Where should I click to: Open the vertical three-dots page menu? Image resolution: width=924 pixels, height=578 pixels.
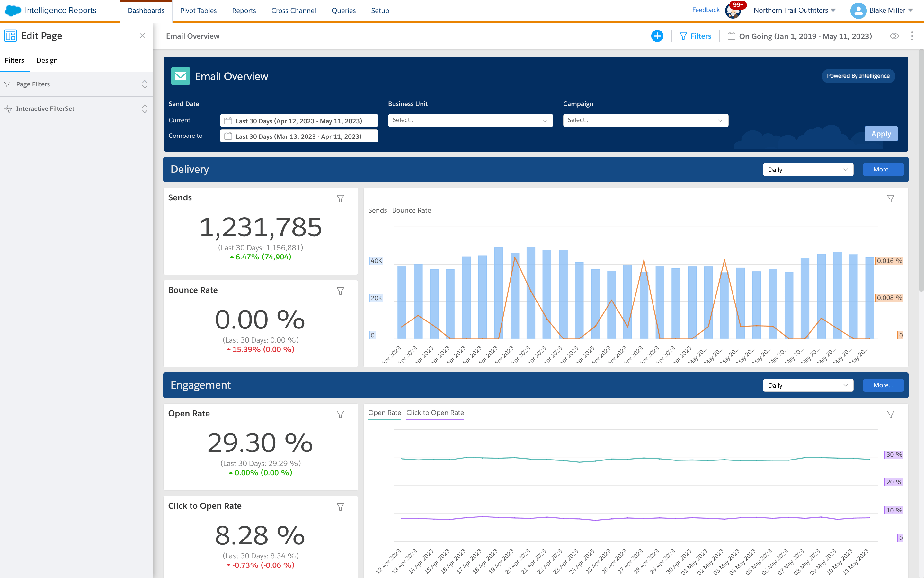912,36
